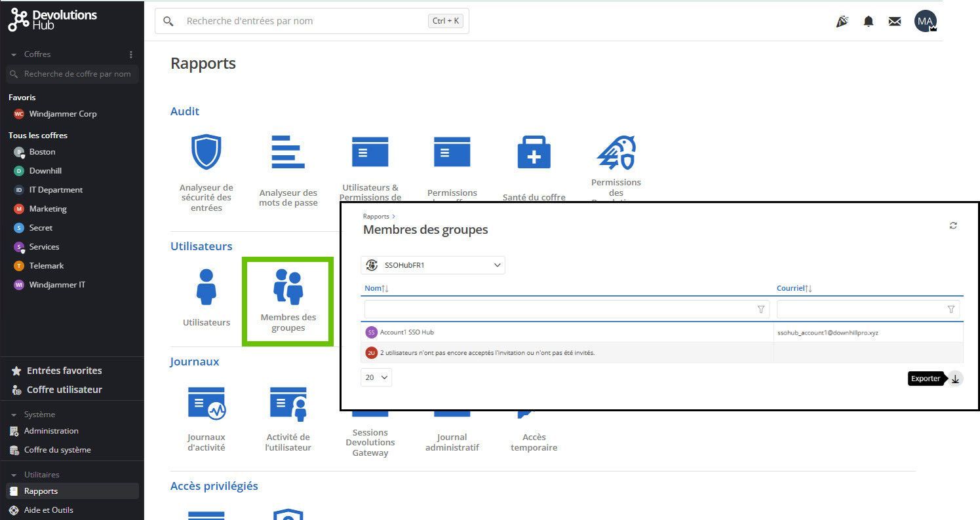Open the Journaux d'activité report
Viewport: 980px width, 520px height.
pyautogui.click(x=206, y=403)
